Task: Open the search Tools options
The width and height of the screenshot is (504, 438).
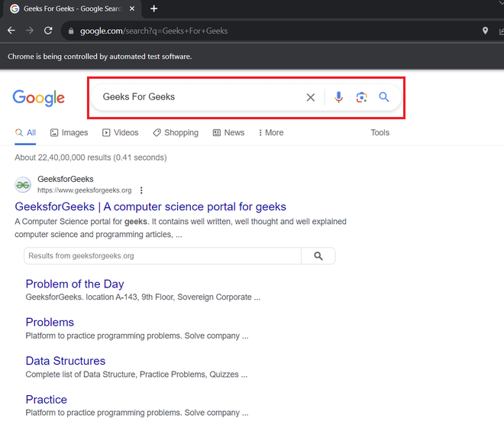Action: tap(380, 132)
